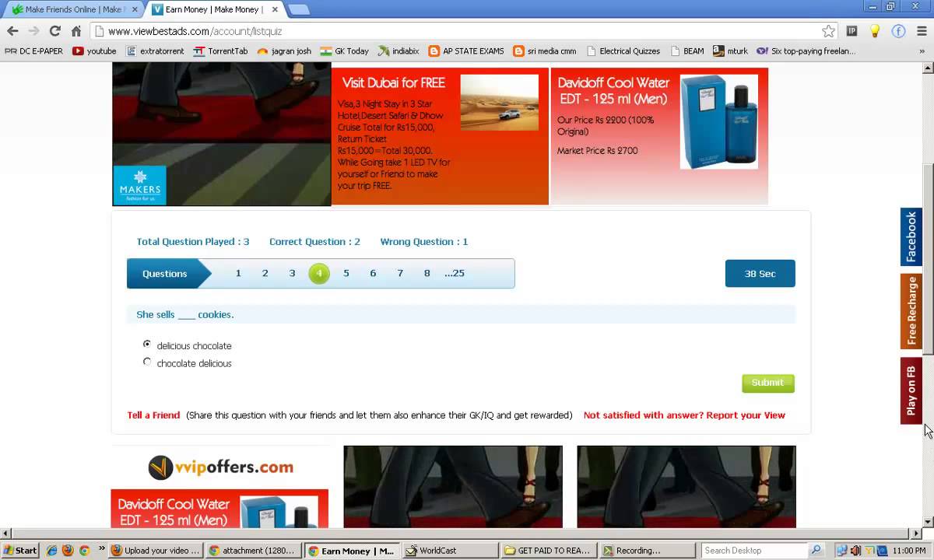Click the Visit Dubai for FREE ad

coord(441,136)
